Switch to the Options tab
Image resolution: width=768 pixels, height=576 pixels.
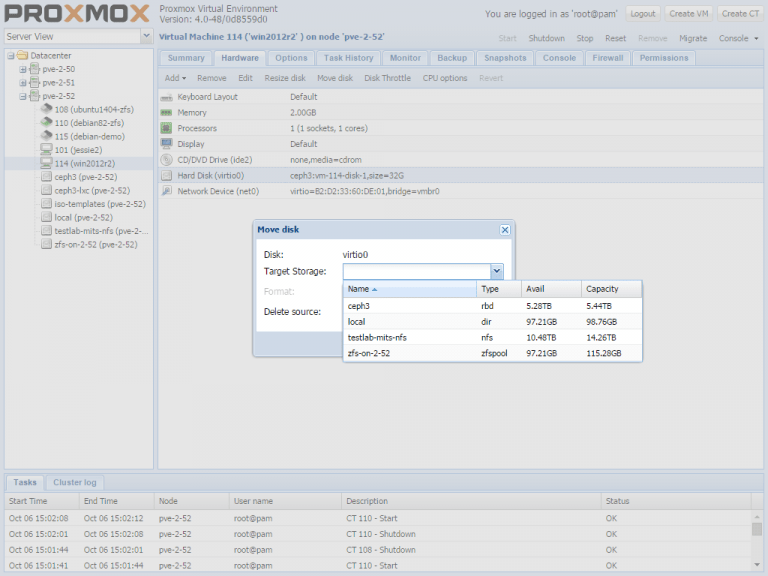pyautogui.click(x=291, y=58)
